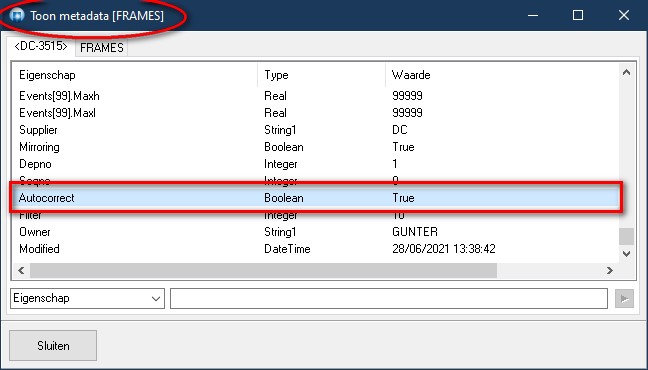Click the search go arrow button

(624, 298)
